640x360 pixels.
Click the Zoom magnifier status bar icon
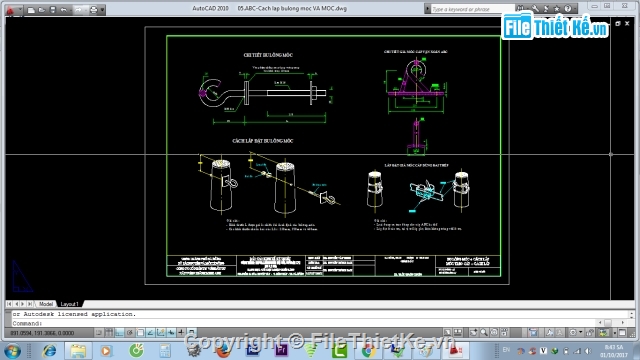pos(484,333)
